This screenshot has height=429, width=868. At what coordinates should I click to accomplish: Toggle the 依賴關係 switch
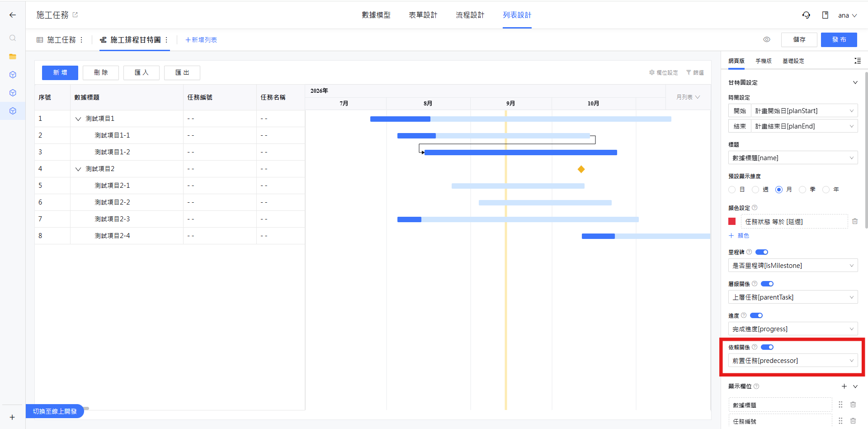(x=767, y=347)
